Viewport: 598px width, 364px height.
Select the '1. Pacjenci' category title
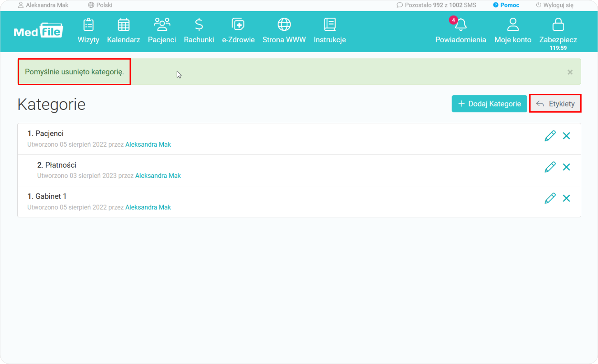(x=46, y=134)
